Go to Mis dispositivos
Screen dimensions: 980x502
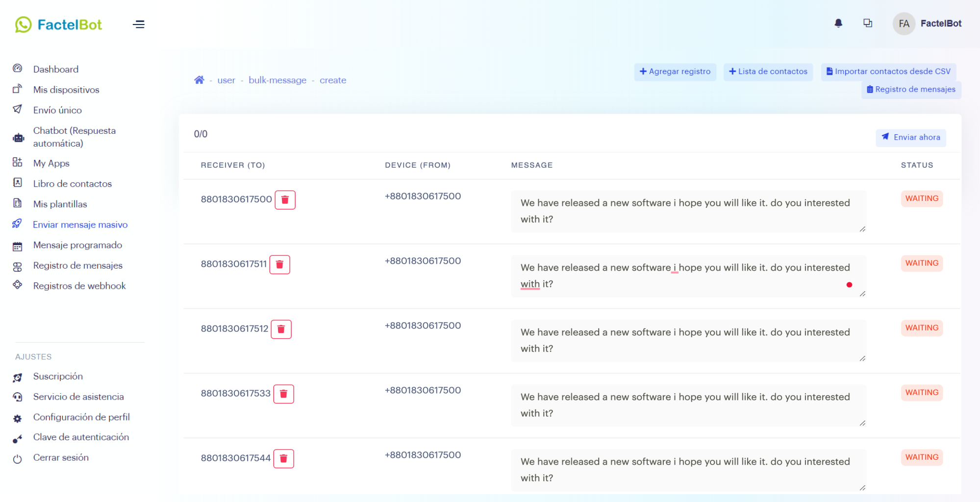tap(66, 90)
